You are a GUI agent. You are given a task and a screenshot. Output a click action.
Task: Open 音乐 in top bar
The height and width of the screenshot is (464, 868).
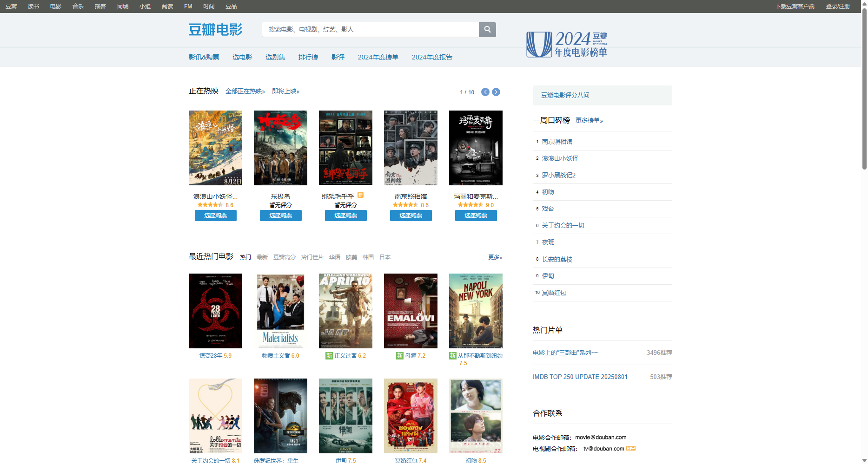tap(78, 7)
